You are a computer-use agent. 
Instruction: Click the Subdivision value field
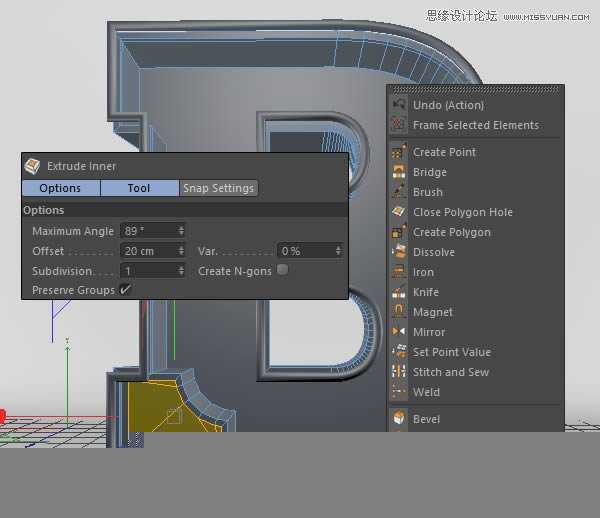pos(153,271)
